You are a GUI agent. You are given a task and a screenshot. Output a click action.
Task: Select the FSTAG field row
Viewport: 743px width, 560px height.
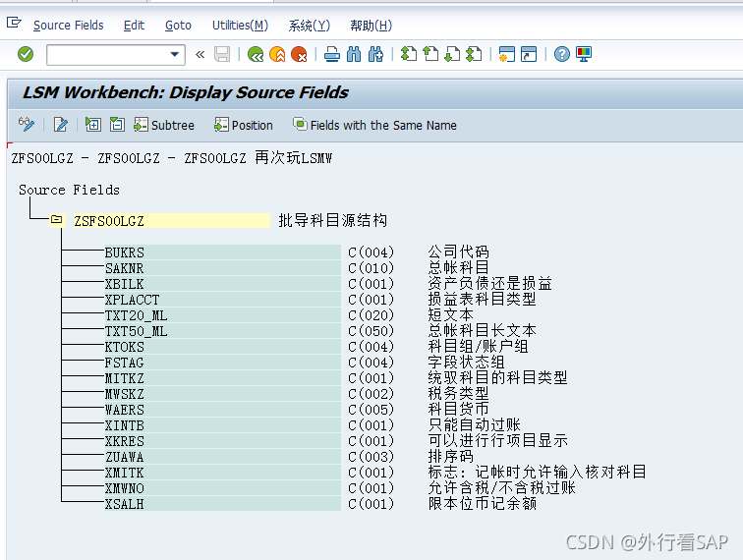(223, 363)
